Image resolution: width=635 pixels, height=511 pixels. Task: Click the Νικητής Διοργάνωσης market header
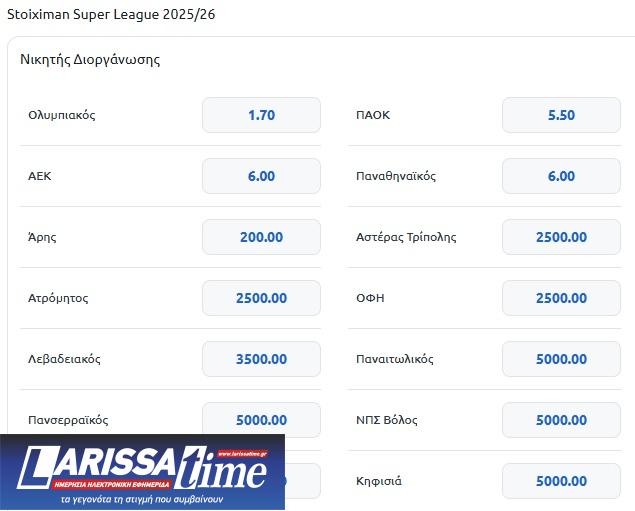[90, 60]
